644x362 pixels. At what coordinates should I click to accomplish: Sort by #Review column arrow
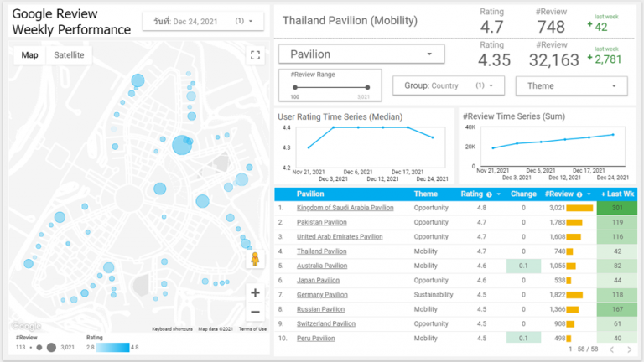(x=589, y=194)
